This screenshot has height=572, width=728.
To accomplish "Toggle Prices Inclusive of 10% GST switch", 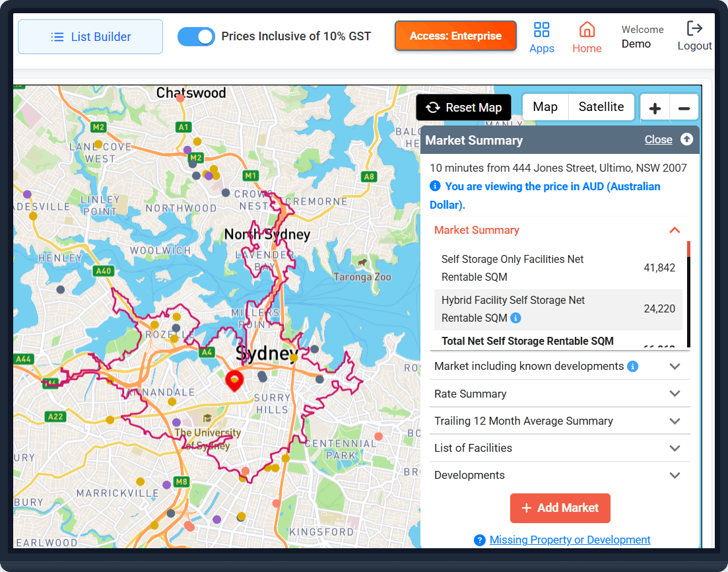I will (196, 36).
